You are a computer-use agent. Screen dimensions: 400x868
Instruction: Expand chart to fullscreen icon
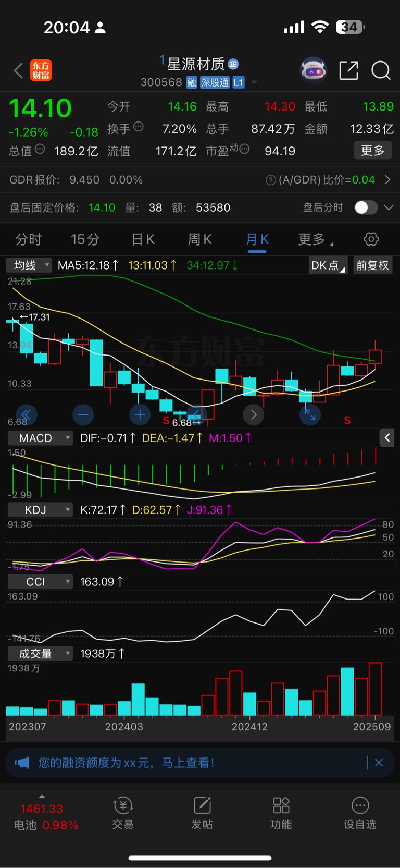(310, 415)
